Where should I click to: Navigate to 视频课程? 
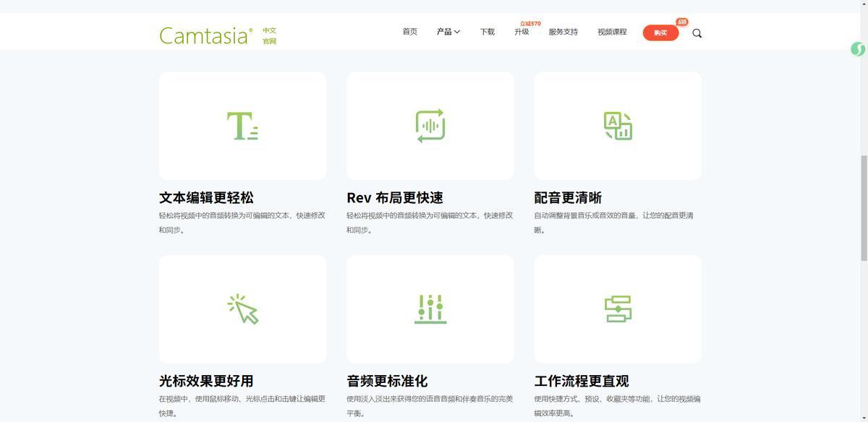[612, 32]
